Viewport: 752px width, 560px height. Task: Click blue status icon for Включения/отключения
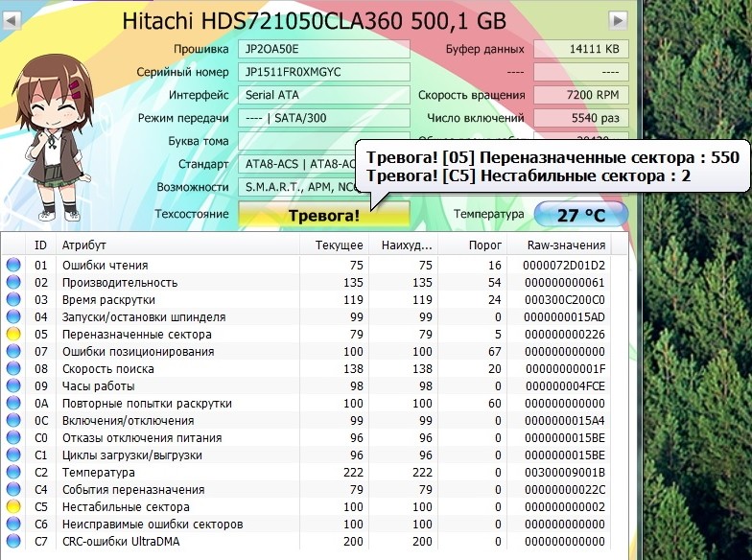tap(13, 420)
